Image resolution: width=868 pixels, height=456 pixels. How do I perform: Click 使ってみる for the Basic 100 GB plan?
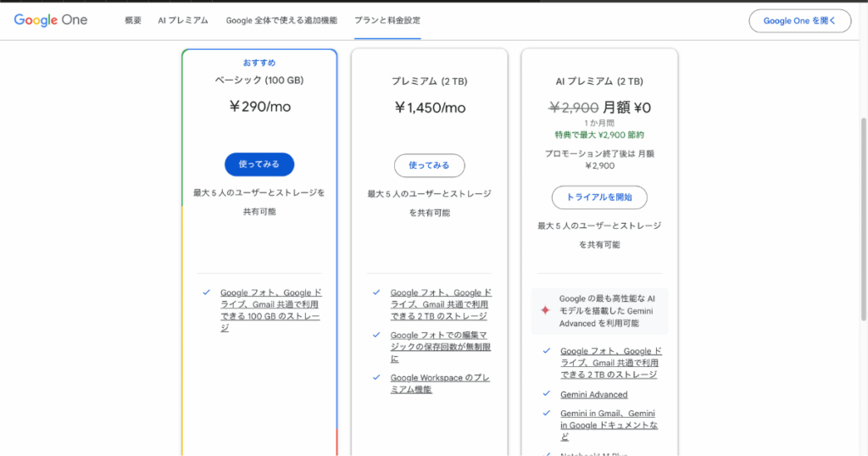tap(259, 164)
